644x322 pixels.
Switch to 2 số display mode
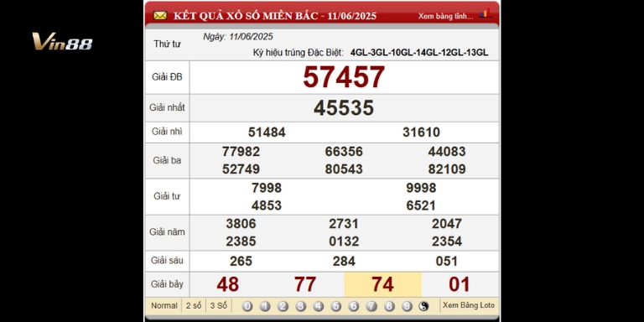click(194, 305)
